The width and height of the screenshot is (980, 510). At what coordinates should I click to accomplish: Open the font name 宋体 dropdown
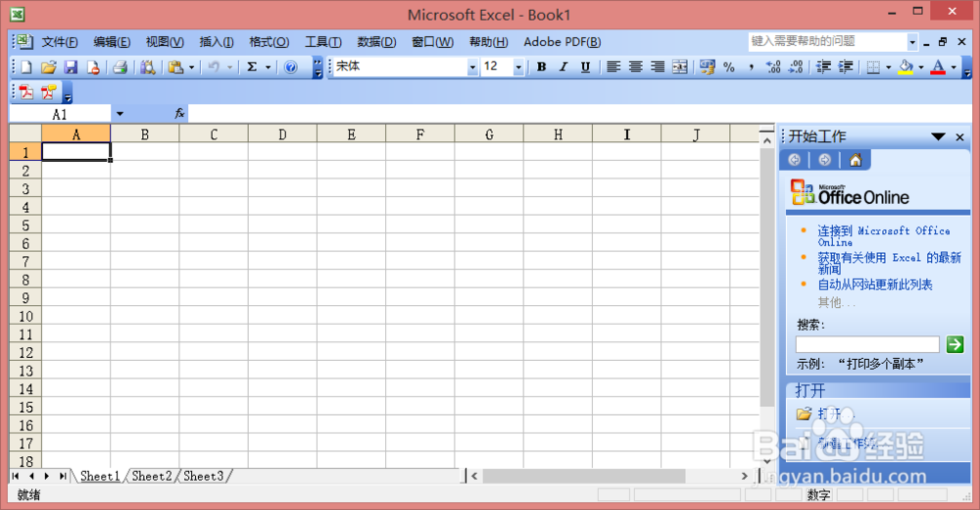click(472, 67)
